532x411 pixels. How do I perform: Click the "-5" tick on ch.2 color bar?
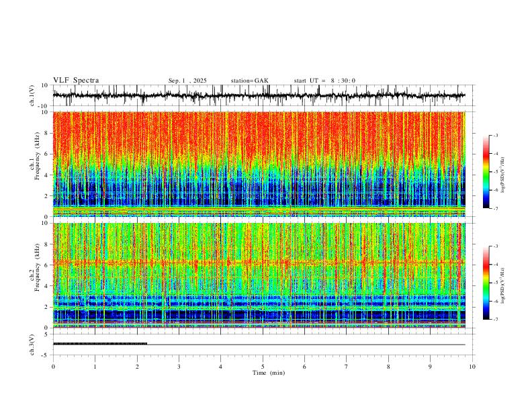click(496, 283)
